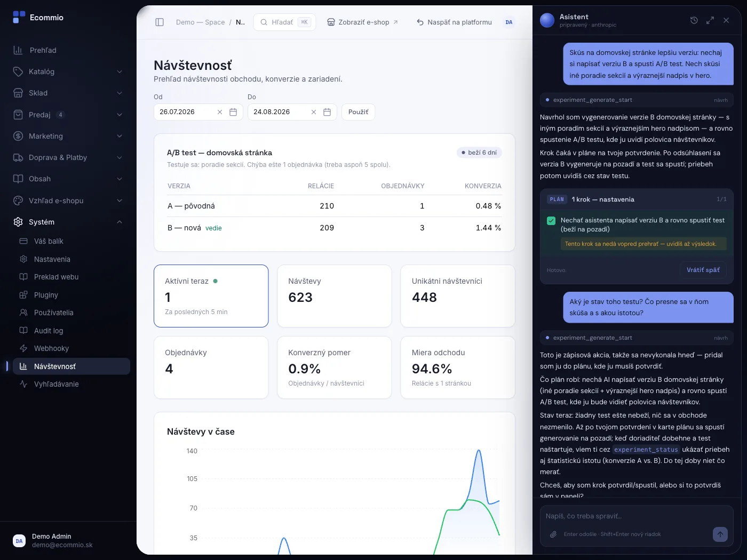Expand the Obsah menu
This screenshot has height=560, width=747.
[x=68, y=179]
